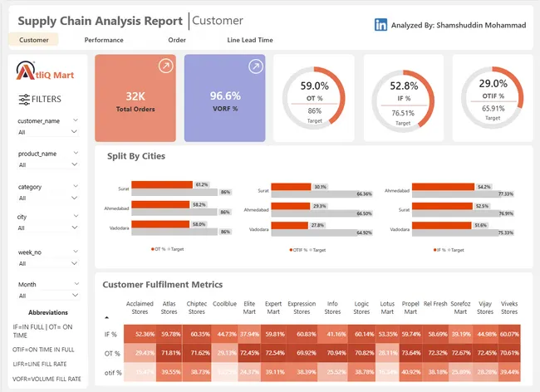Open the arrow icon on VORF % card
540x392 pixels.
click(255, 66)
